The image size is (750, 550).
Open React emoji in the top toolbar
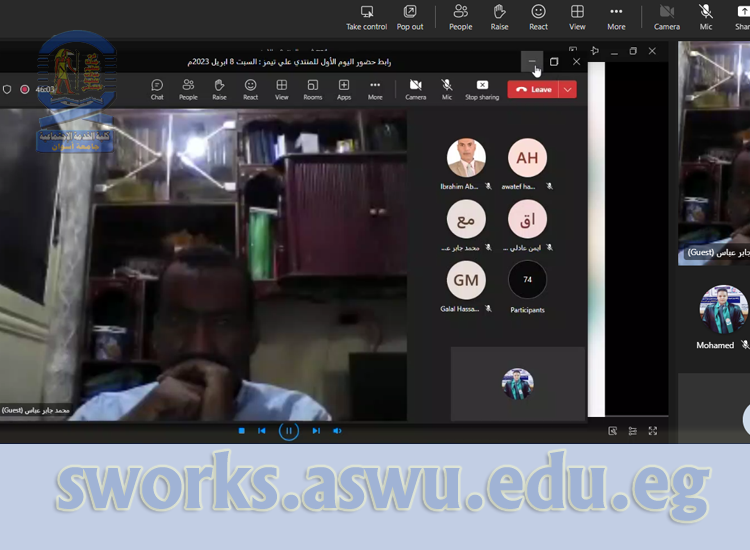[x=538, y=16]
